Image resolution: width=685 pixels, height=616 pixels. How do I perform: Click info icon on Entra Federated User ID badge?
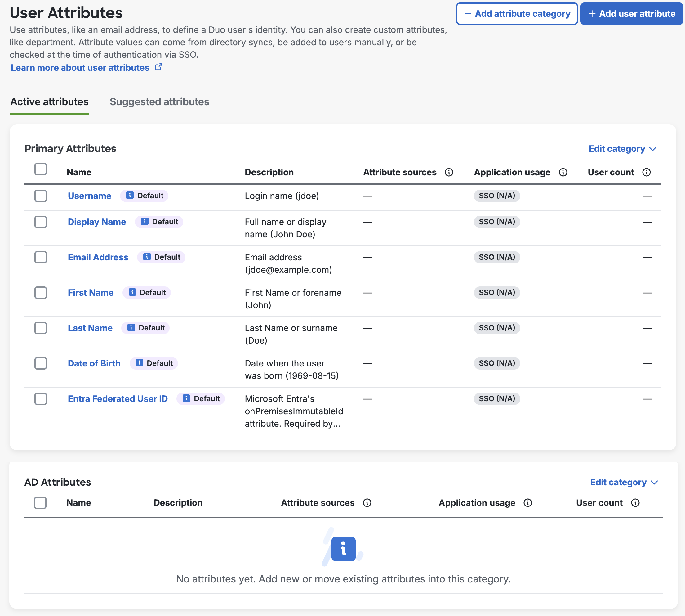point(186,399)
